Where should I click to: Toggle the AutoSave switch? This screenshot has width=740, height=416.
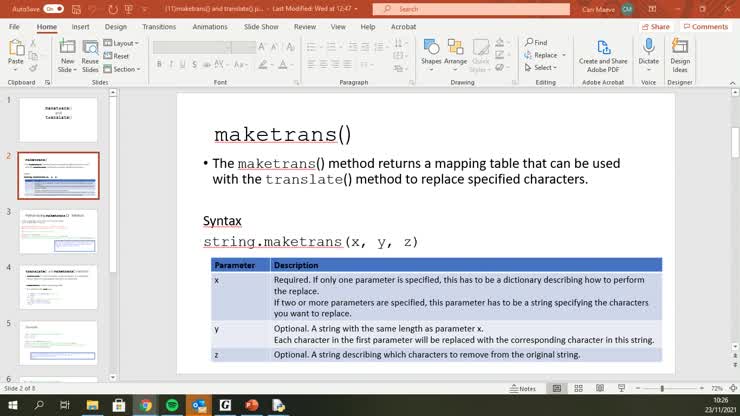pyautogui.click(x=54, y=9)
